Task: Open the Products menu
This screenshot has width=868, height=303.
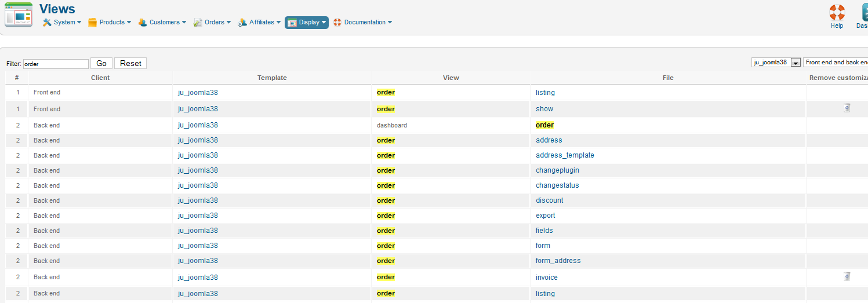Action: click(x=109, y=23)
